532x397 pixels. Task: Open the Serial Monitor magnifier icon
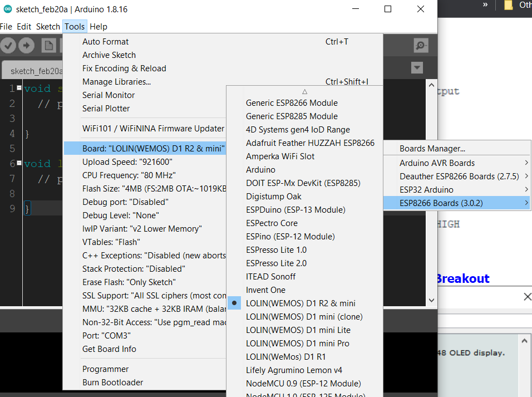click(421, 46)
